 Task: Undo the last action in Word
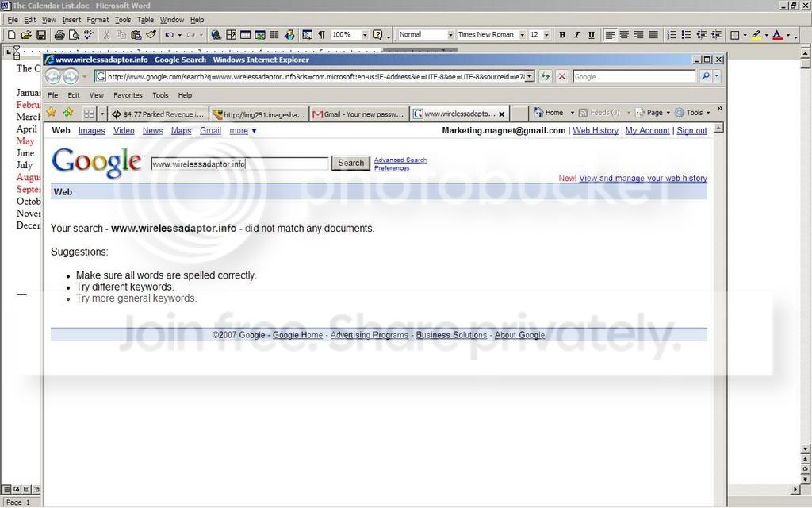[169, 35]
